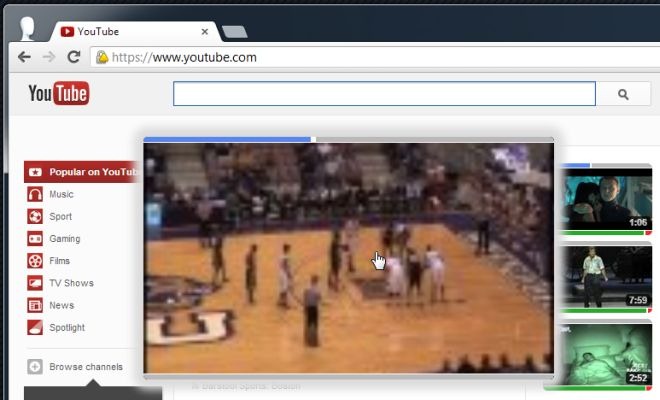Click the enlarged basketball video preview
Viewport: 660px width, 400px height.
[349, 258]
